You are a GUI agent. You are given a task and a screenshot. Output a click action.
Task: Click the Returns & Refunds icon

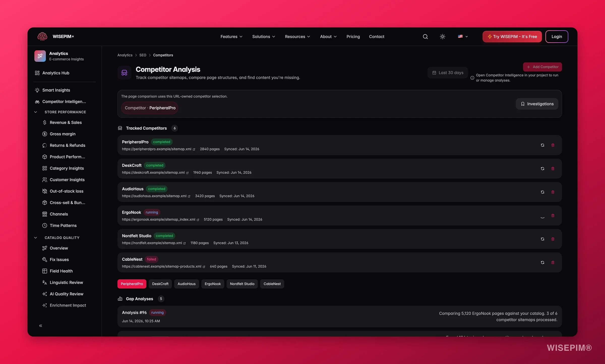click(45, 145)
